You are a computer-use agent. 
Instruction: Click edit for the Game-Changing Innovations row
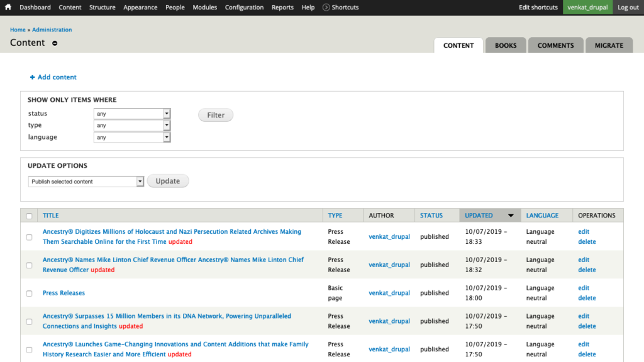point(584,344)
